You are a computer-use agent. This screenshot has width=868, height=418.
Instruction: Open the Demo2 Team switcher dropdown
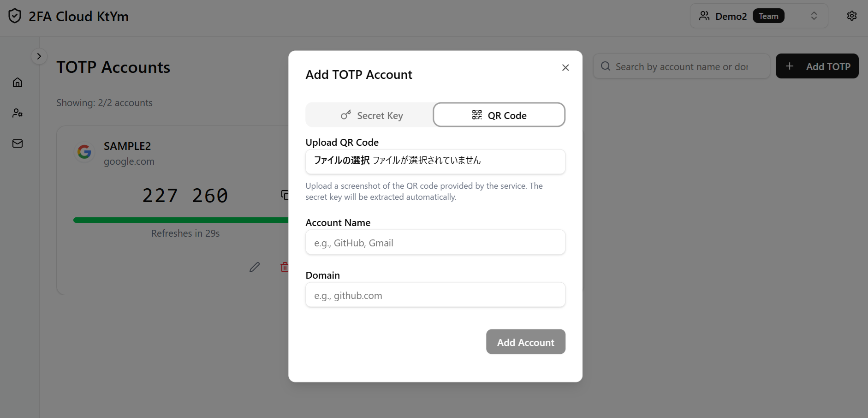(759, 16)
